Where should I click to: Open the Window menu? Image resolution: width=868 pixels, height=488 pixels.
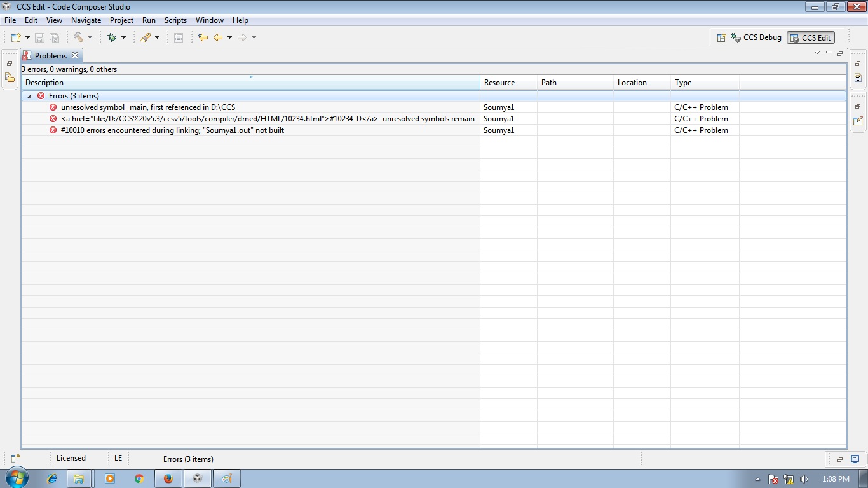(x=210, y=20)
